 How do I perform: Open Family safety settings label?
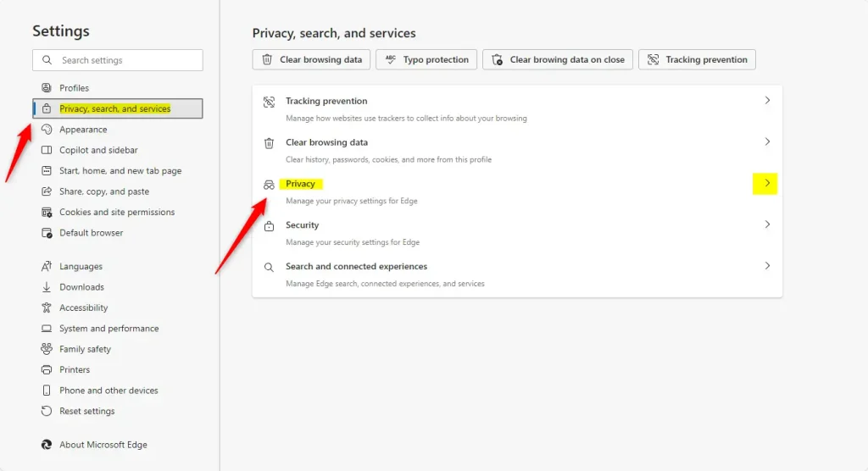click(x=86, y=349)
